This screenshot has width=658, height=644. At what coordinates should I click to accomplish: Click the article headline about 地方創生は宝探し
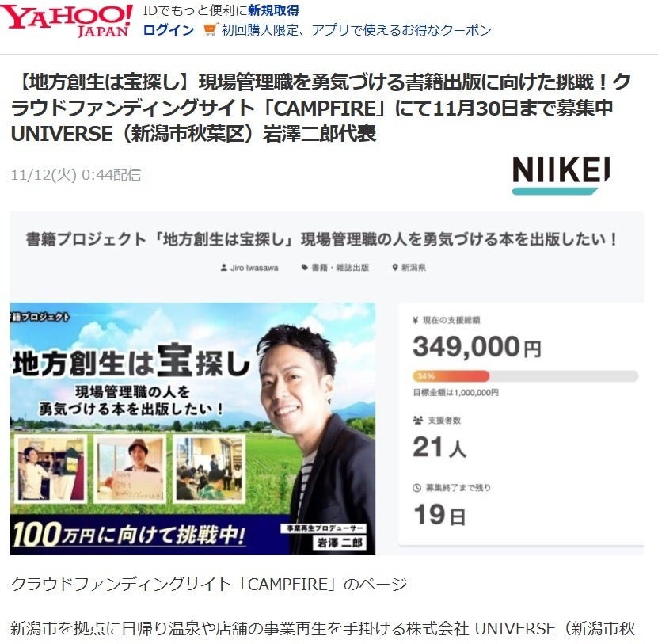click(x=321, y=108)
